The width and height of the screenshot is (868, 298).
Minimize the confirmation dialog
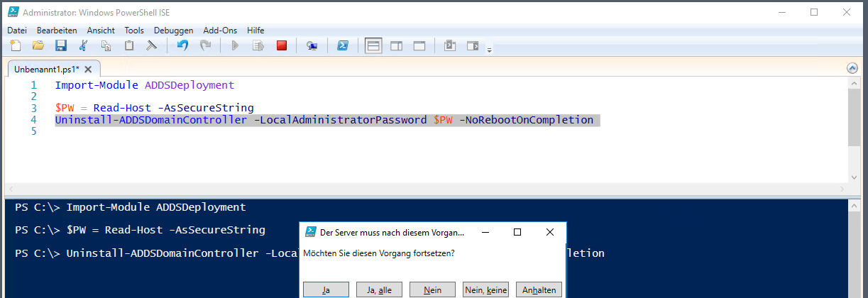point(485,232)
